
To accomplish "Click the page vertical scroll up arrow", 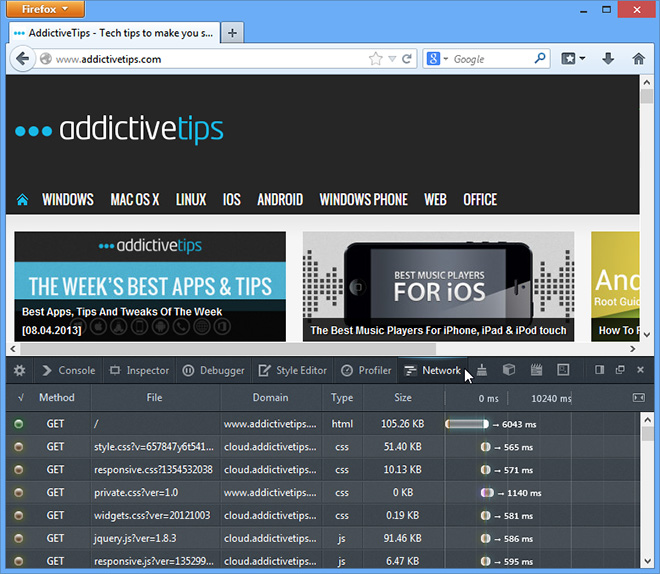I will tap(647, 82).
